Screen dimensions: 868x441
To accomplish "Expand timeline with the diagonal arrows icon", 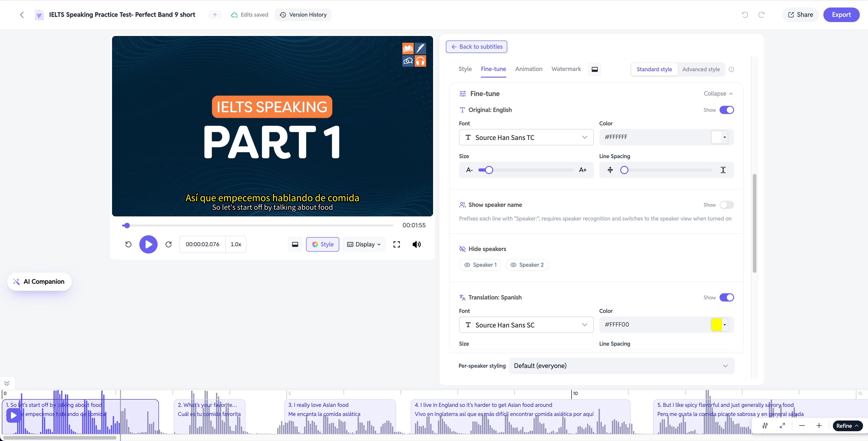I will (x=782, y=426).
